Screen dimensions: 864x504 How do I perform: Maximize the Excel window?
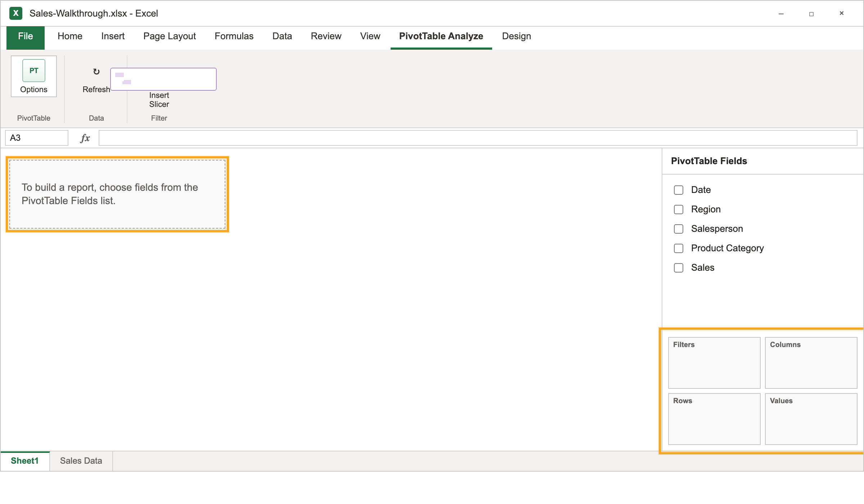coord(811,14)
